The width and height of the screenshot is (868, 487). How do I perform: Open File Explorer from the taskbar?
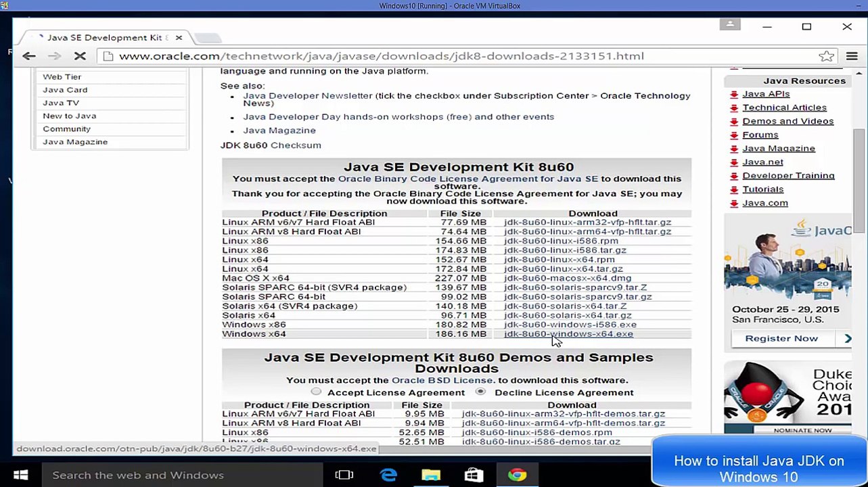(x=431, y=475)
